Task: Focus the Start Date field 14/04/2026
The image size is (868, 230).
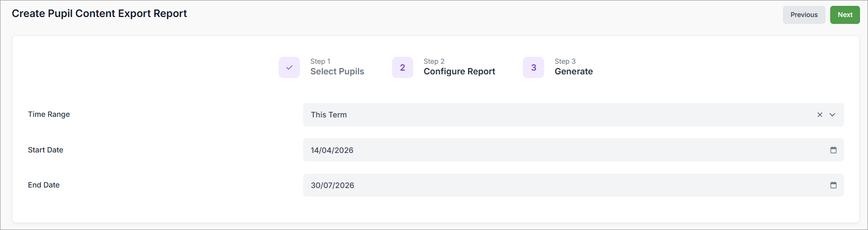Action: pyautogui.click(x=573, y=150)
